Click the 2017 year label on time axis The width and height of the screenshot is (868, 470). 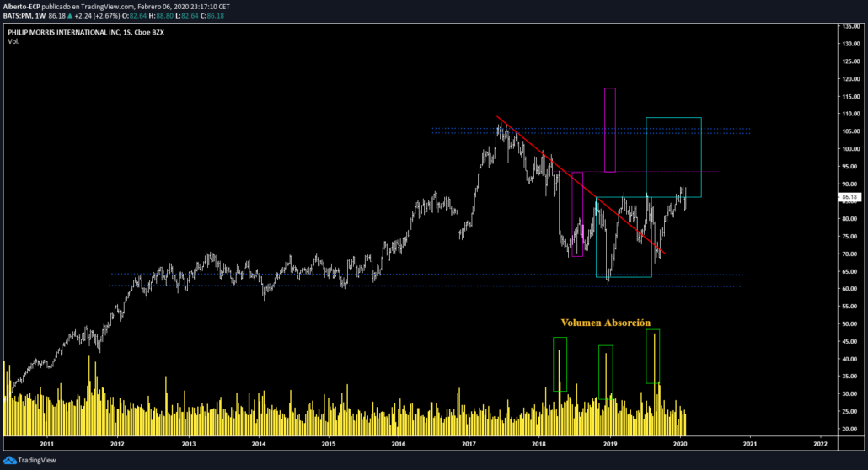(469, 444)
